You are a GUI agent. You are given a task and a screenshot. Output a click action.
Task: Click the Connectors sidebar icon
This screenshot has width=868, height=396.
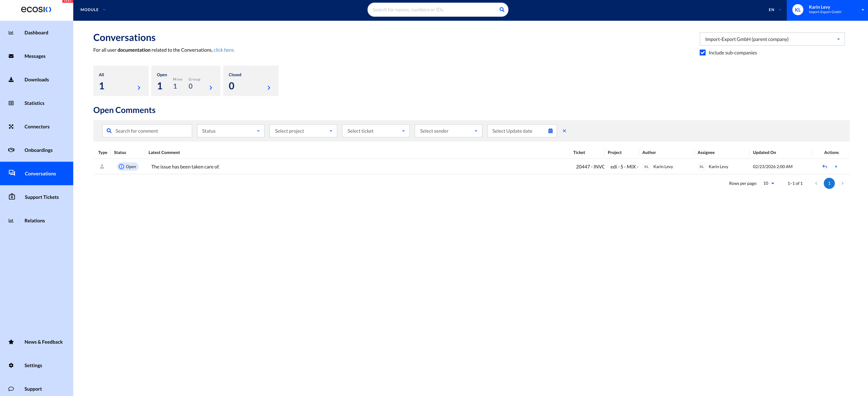point(11,127)
